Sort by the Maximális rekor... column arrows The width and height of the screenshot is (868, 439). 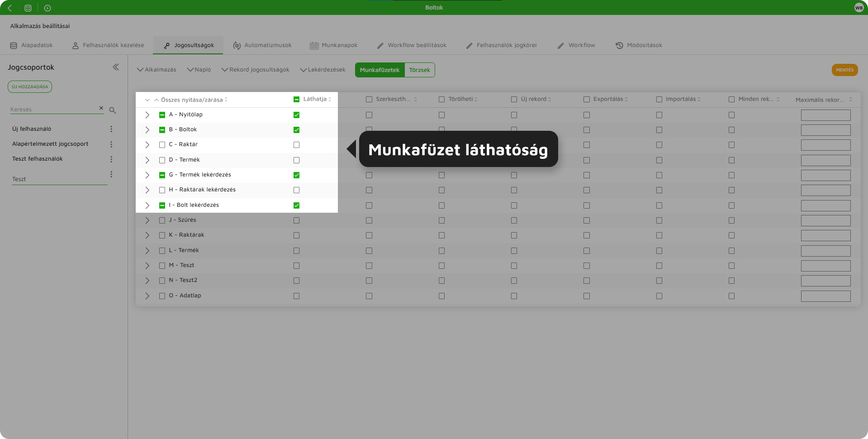pos(850,100)
